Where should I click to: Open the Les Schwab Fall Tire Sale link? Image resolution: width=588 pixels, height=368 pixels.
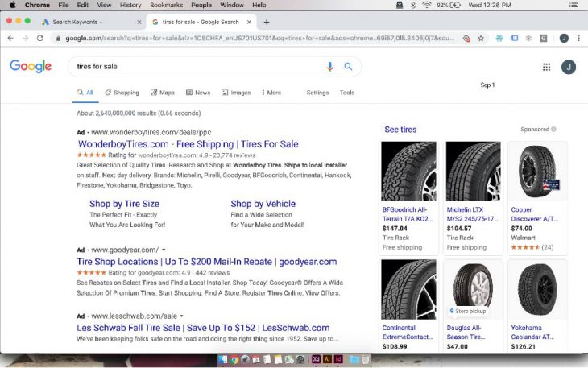click(203, 328)
